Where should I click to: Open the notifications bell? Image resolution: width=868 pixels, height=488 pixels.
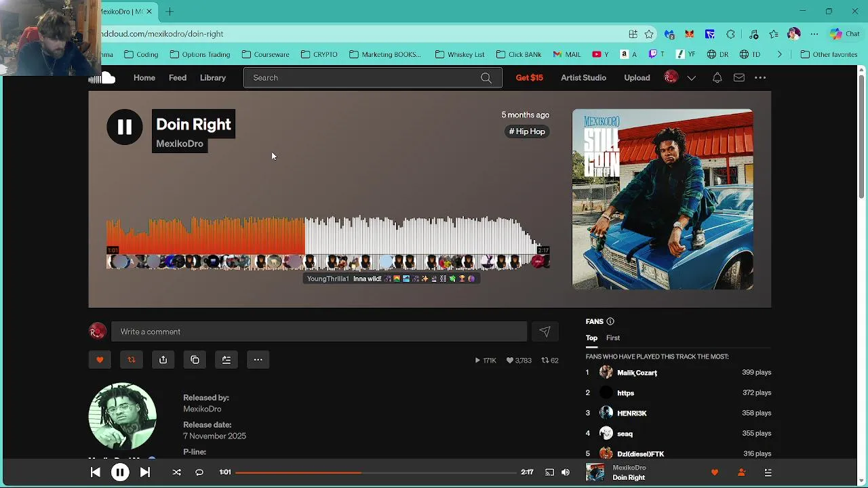[x=717, y=78]
